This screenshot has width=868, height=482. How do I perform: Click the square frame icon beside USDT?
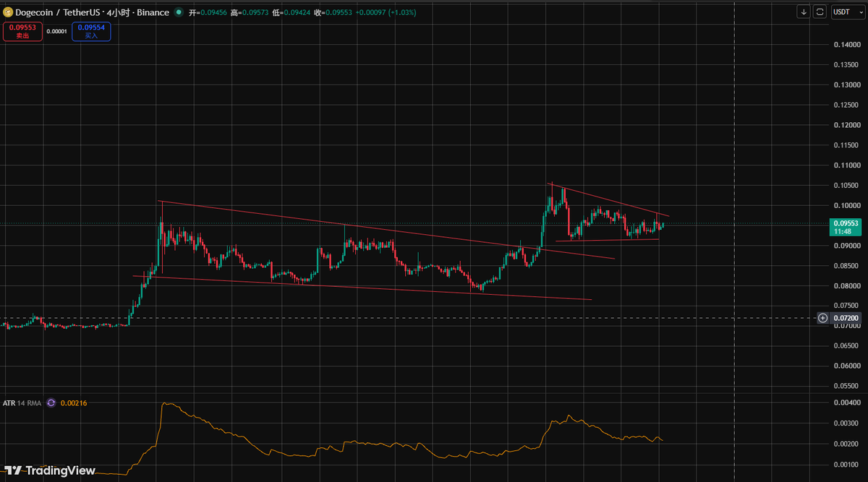(x=820, y=12)
